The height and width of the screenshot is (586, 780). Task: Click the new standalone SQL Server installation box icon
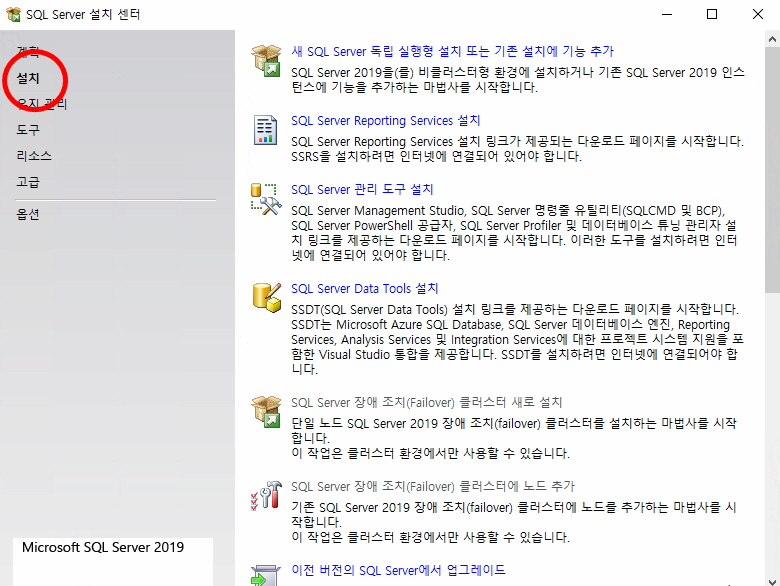(x=266, y=60)
